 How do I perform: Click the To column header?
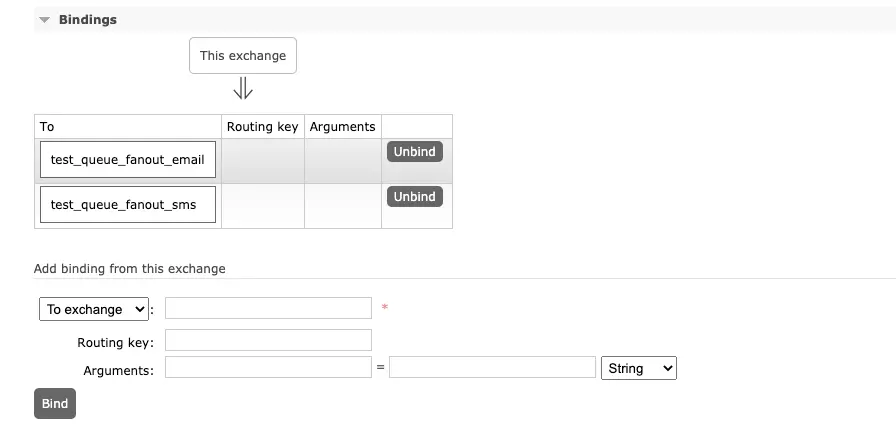[47, 127]
